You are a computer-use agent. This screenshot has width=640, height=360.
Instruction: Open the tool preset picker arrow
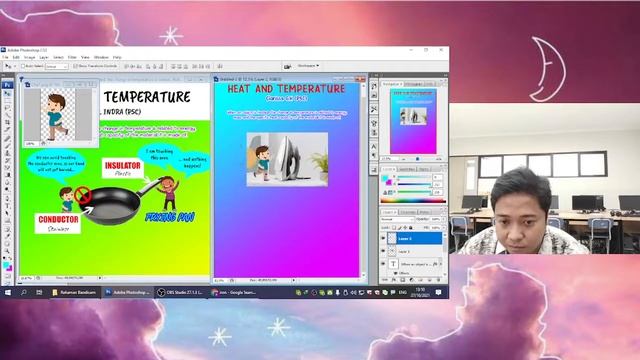[x=15, y=66]
